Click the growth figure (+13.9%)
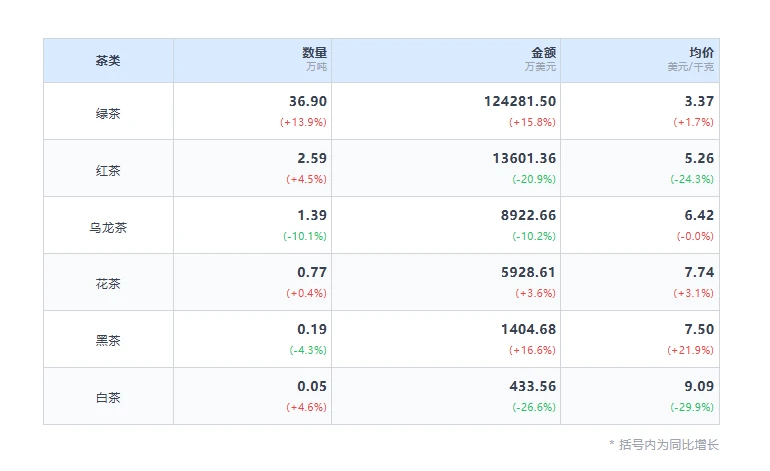Image resolution: width=770 pixels, height=471 pixels. pyautogui.click(x=303, y=122)
